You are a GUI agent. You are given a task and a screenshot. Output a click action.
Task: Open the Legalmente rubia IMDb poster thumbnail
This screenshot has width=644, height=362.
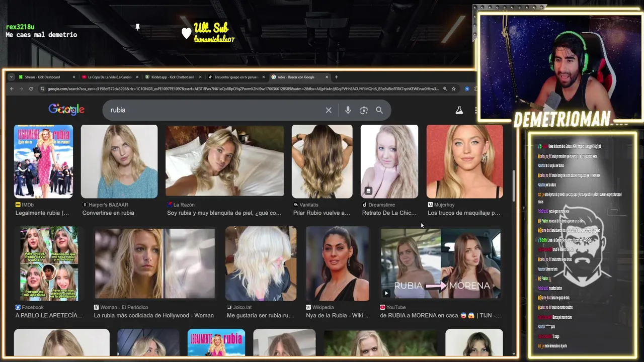pos(44,161)
